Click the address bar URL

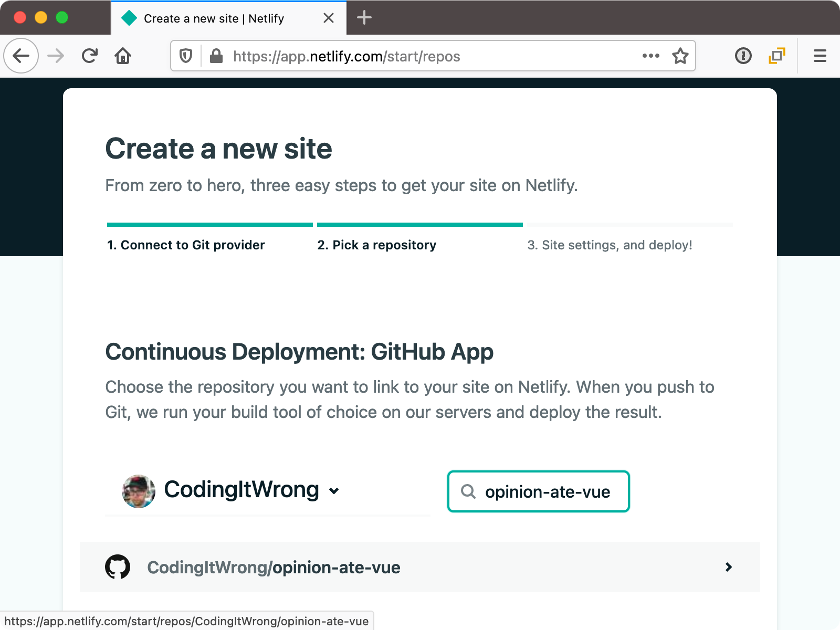(346, 56)
